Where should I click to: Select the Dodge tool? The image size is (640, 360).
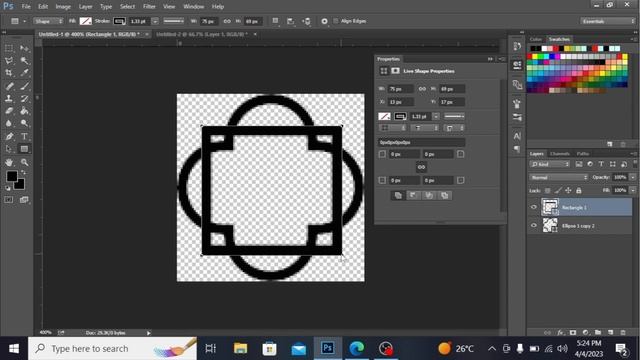pyautogui.click(x=24, y=123)
